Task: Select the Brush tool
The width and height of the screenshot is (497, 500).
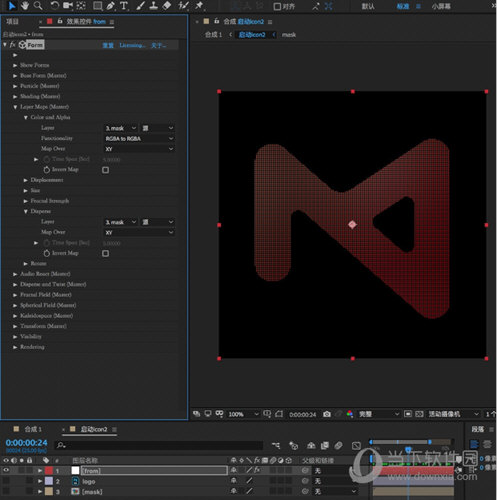Action: point(140,6)
